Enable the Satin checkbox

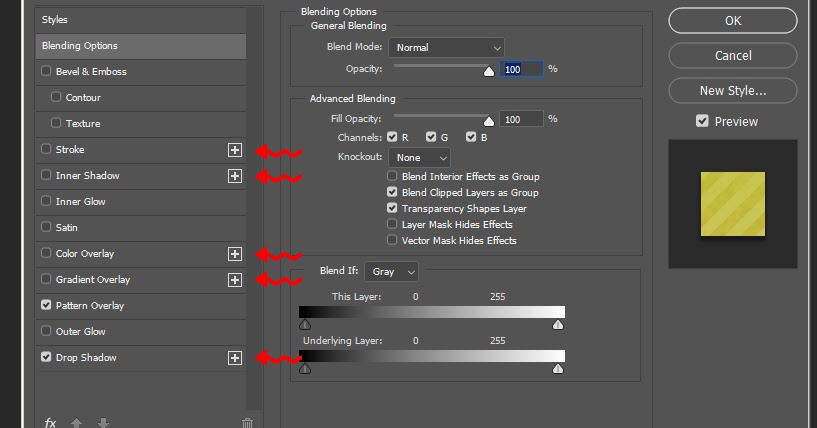pos(46,227)
